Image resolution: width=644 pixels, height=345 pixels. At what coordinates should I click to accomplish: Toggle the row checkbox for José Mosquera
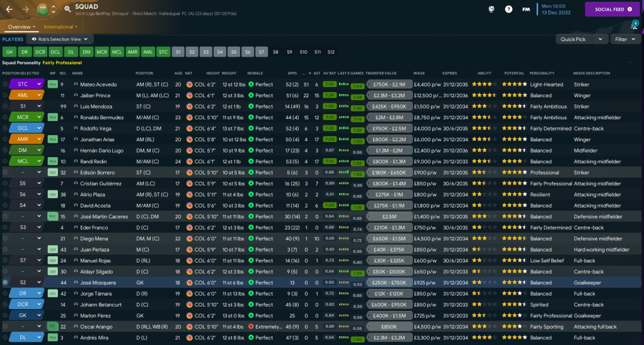[x=5, y=283]
